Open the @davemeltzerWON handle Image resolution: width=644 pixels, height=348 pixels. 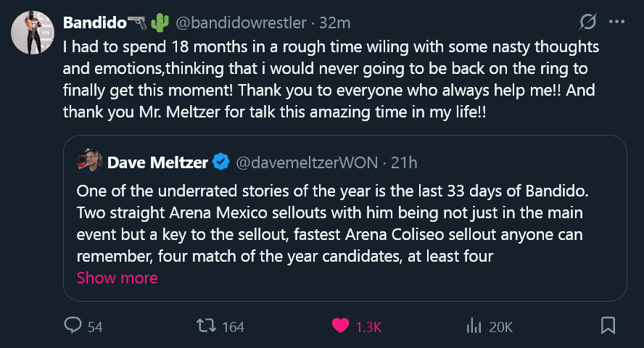(x=307, y=162)
